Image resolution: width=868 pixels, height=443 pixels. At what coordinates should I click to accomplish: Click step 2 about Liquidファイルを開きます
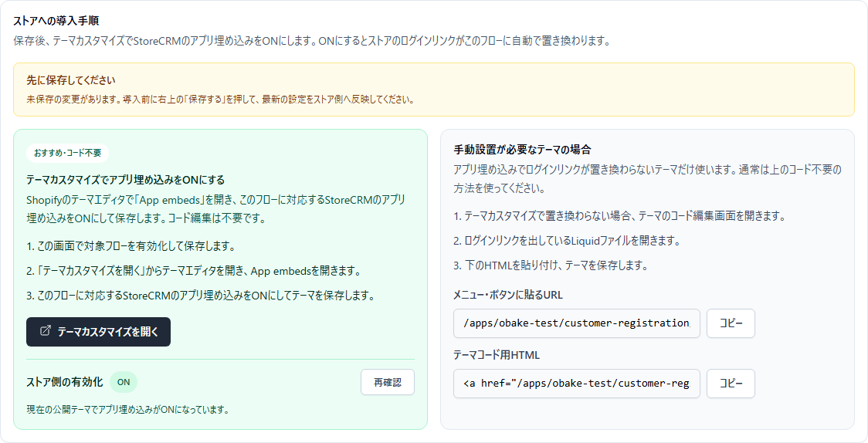pos(567,241)
